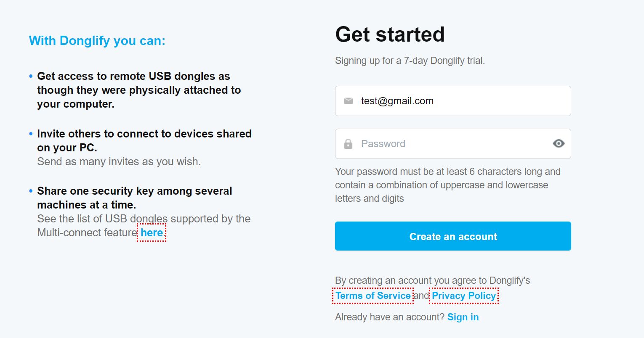The width and height of the screenshot is (644, 338).
Task: Open the Privacy Policy link
Action: (464, 296)
